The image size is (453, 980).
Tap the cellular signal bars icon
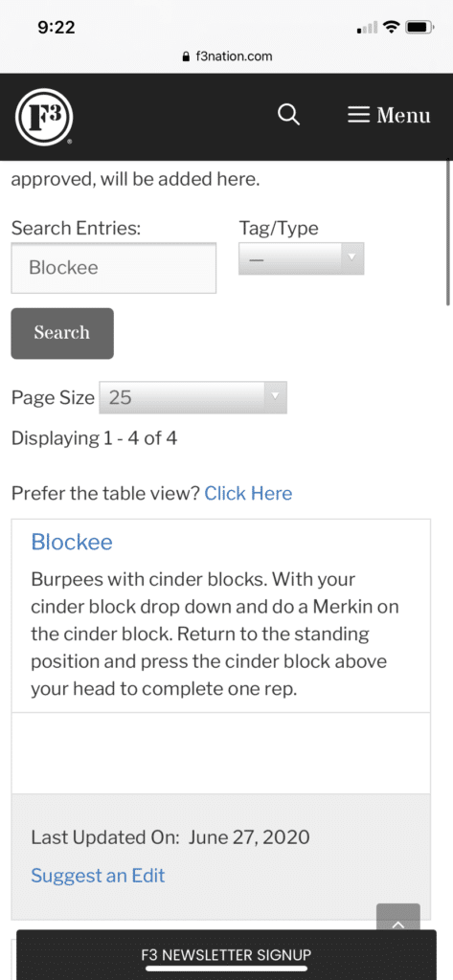coord(367,28)
